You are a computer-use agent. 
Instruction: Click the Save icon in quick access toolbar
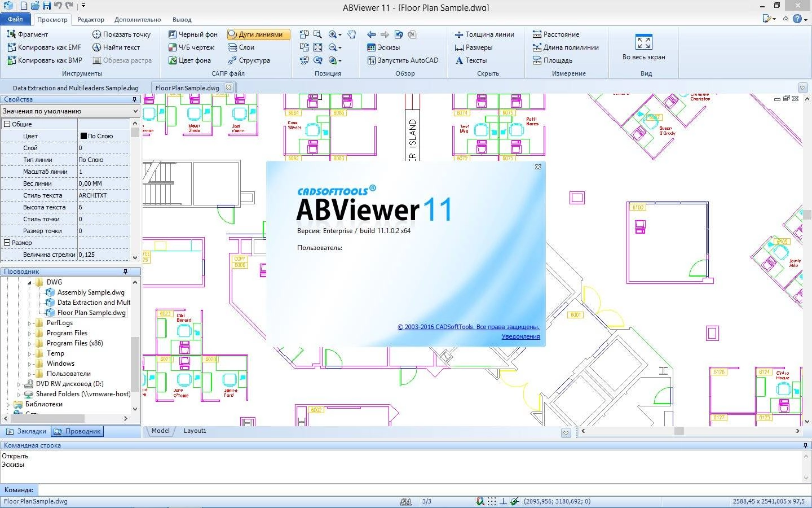coord(46,6)
